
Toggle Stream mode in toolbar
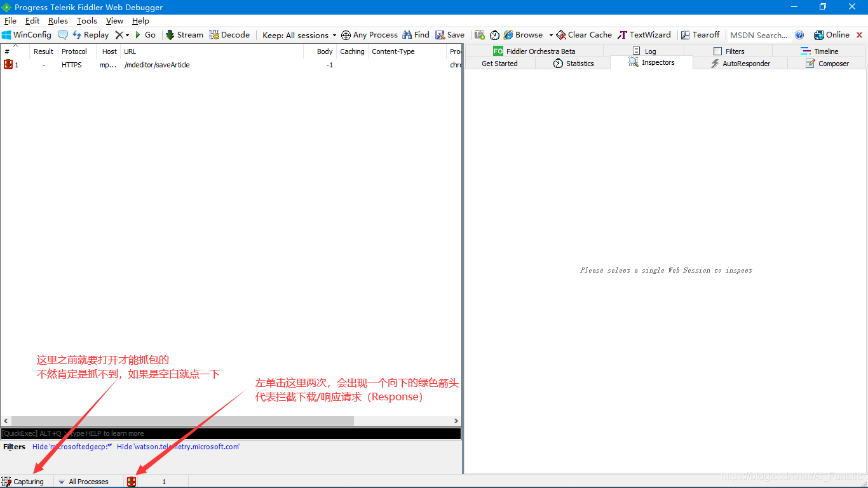point(185,35)
